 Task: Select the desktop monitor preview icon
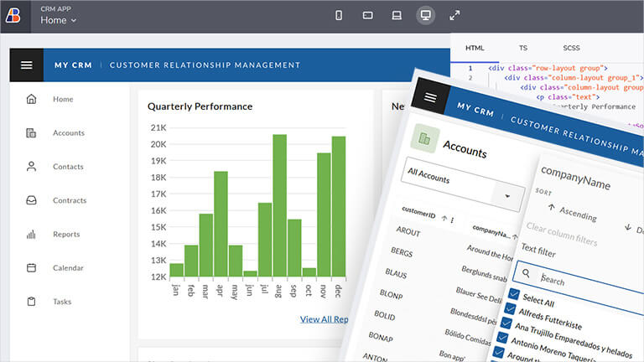pyautogui.click(x=426, y=15)
